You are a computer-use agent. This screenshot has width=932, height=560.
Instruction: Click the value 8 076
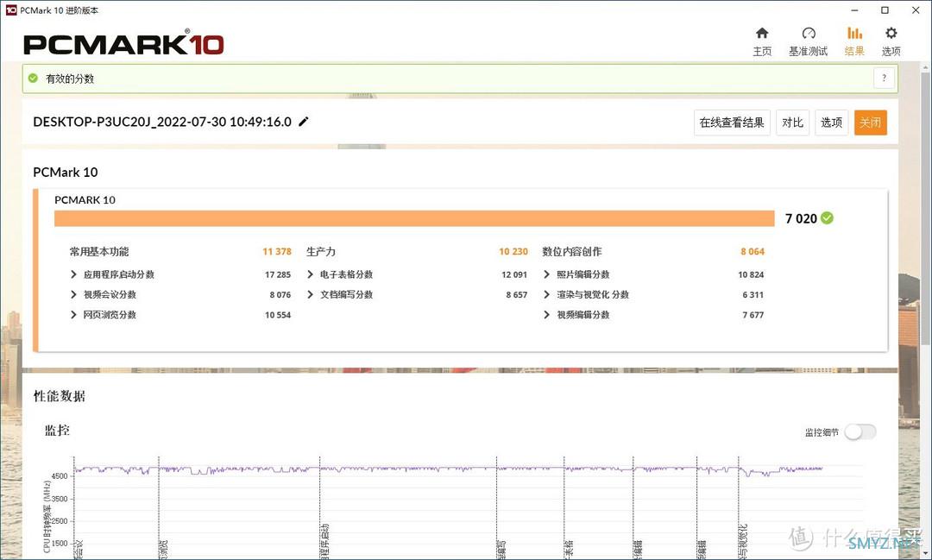(x=280, y=295)
